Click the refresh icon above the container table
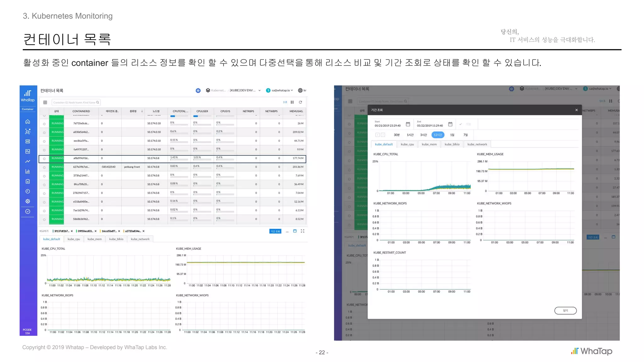The image size is (644, 362). (x=300, y=102)
